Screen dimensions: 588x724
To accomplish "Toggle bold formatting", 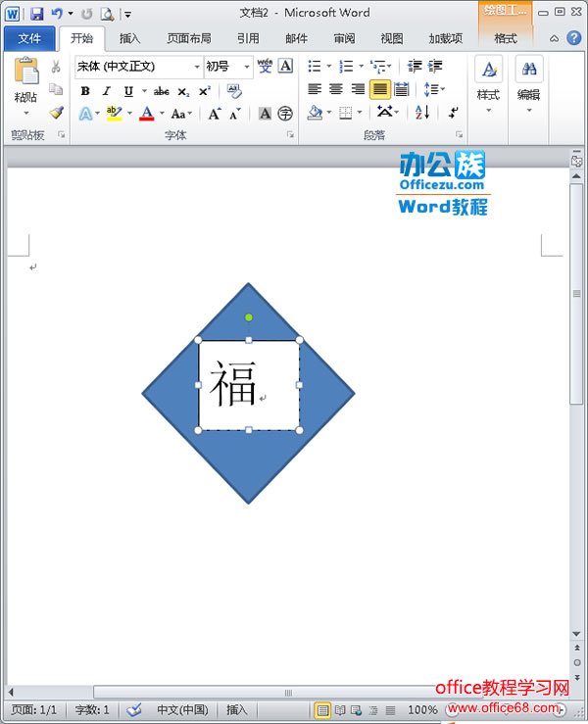I will [x=85, y=91].
